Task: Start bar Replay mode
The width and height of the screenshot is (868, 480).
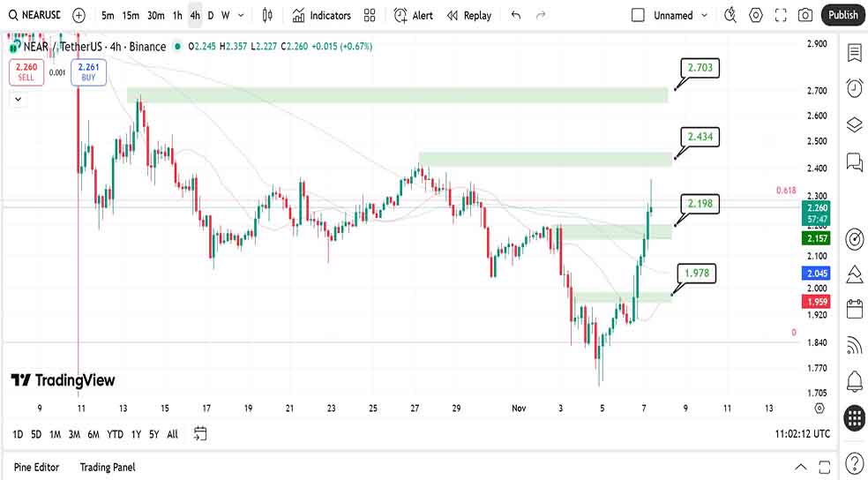Action: (x=468, y=15)
